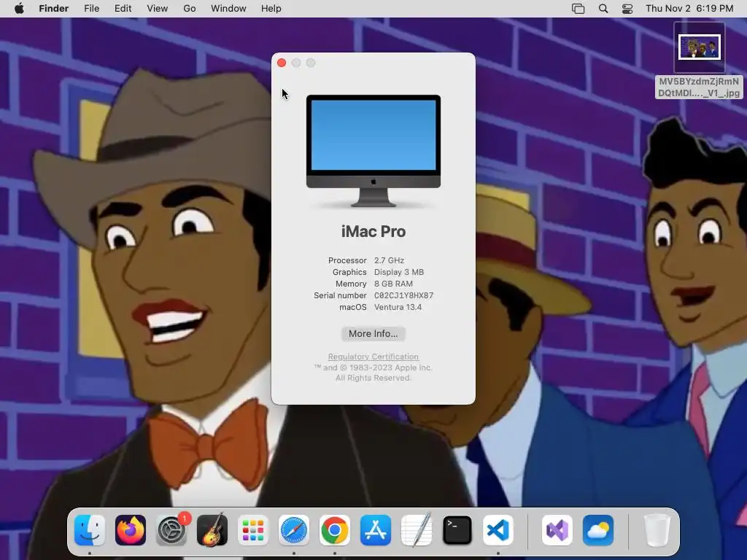Open the Finder menu

point(54,9)
